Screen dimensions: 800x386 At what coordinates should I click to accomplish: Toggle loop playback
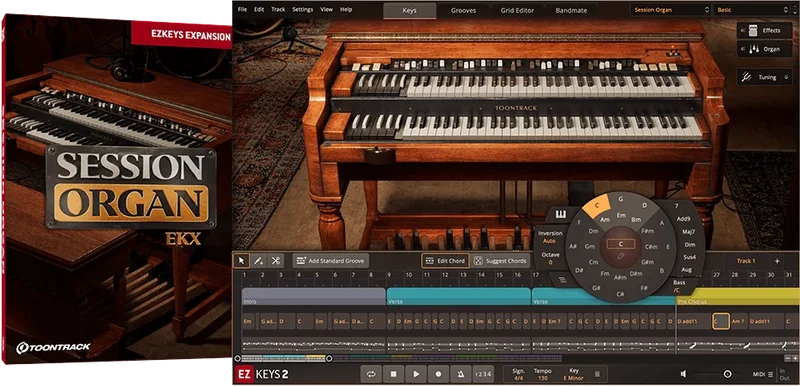tap(371, 374)
